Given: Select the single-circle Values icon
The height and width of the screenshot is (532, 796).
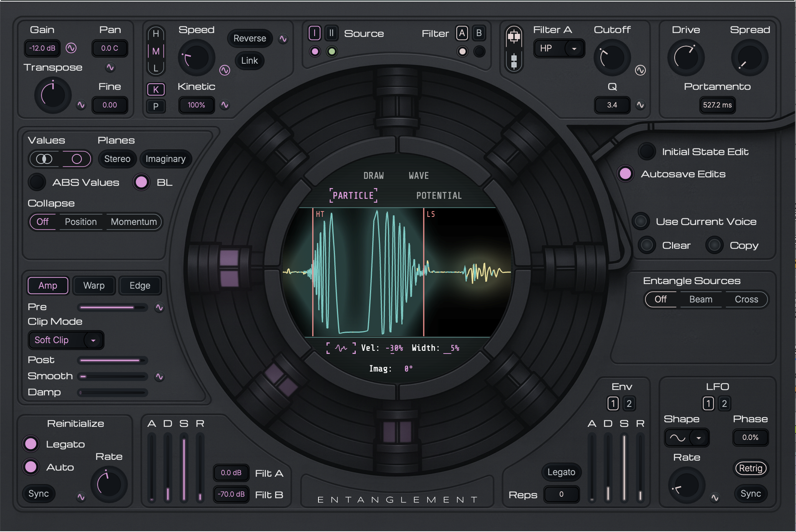Looking at the screenshot, I should 77,159.
